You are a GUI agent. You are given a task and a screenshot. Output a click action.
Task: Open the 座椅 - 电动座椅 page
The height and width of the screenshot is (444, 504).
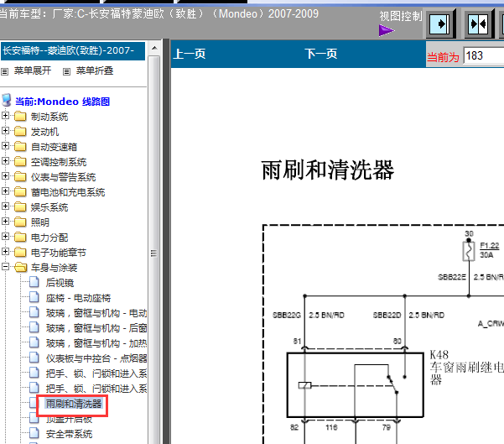78,298
